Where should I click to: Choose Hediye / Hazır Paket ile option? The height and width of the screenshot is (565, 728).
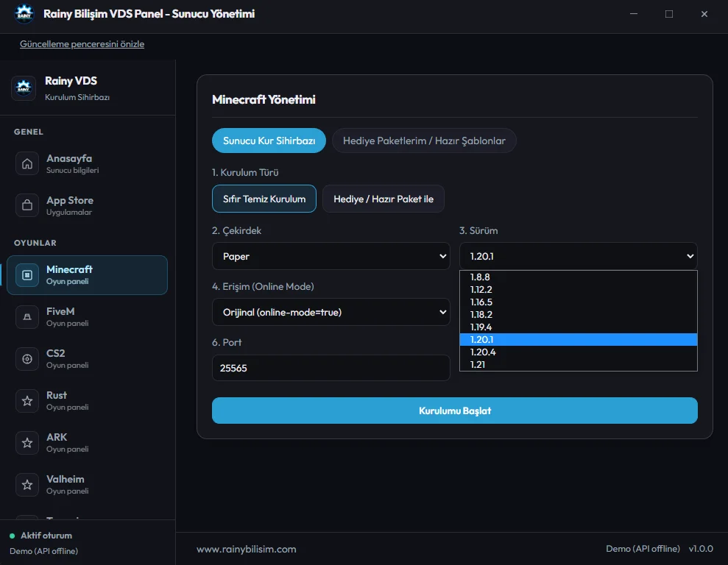point(383,199)
